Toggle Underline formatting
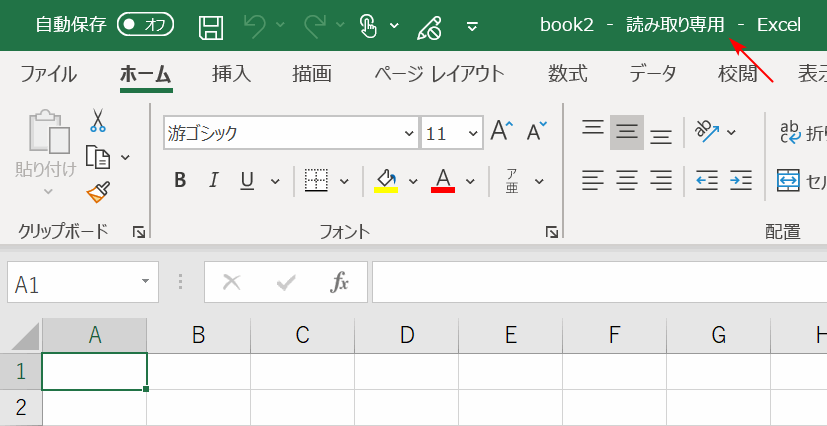This screenshot has height=426, width=827. tap(247, 181)
